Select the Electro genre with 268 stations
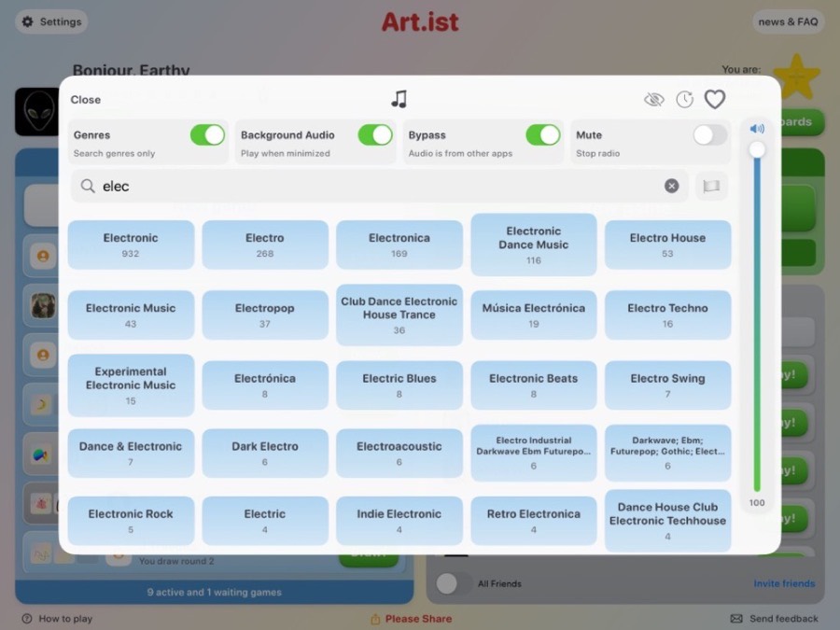This screenshot has width=840, height=630. tap(265, 245)
